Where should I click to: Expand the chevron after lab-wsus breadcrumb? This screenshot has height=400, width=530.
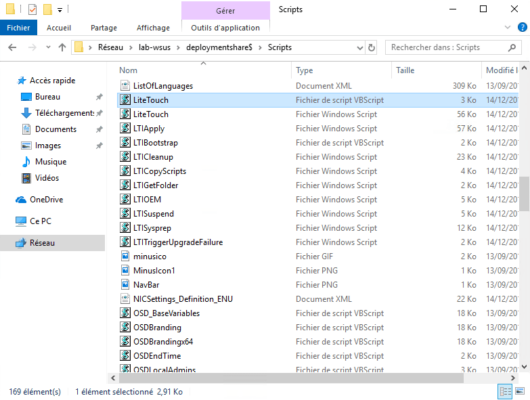(178, 48)
